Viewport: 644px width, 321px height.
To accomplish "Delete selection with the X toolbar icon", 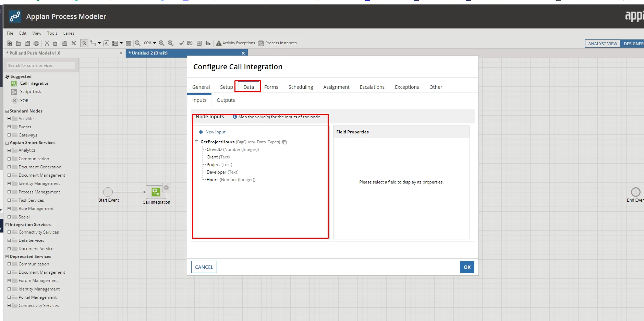I will coord(74,43).
